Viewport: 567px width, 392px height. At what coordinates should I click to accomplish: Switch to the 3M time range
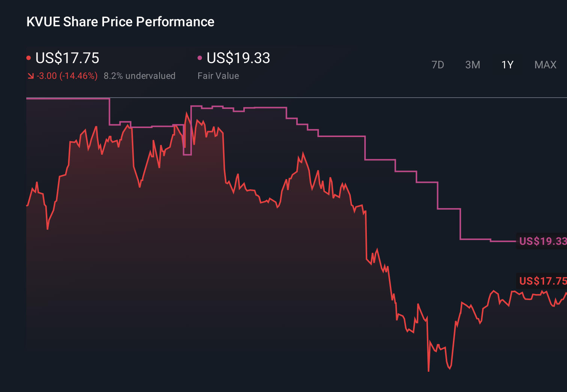472,65
